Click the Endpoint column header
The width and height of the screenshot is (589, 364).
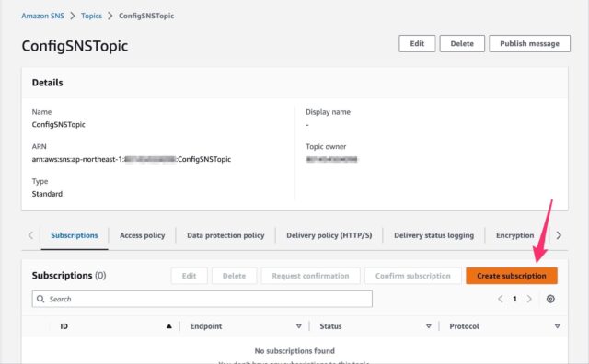click(206, 326)
